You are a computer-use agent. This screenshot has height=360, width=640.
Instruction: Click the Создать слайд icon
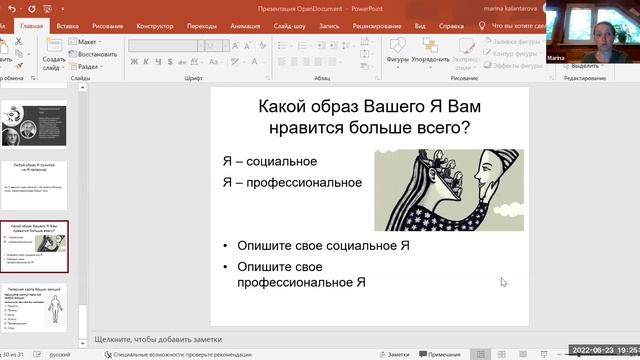pyautogui.click(x=54, y=45)
